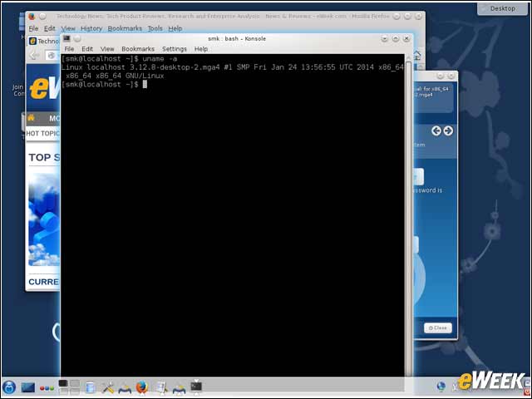
Task: Click the Mageia icon left of Konsole entry
Action: coord(179,388)
